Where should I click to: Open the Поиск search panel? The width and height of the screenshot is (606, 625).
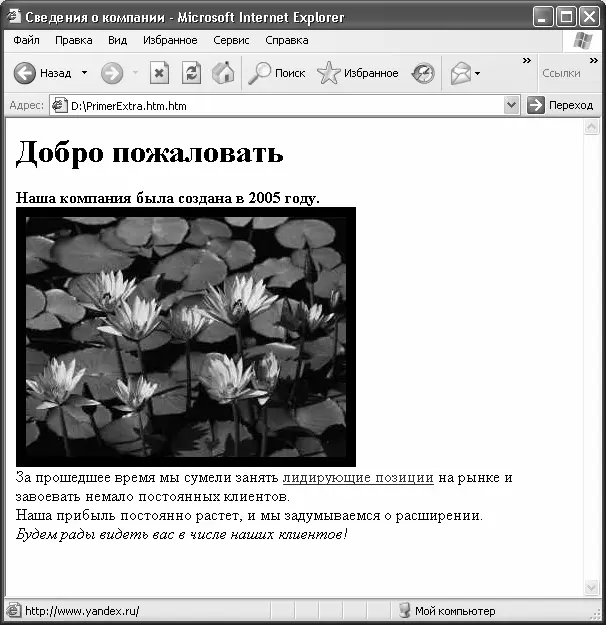pyautogui.click(x=277, y=73)
